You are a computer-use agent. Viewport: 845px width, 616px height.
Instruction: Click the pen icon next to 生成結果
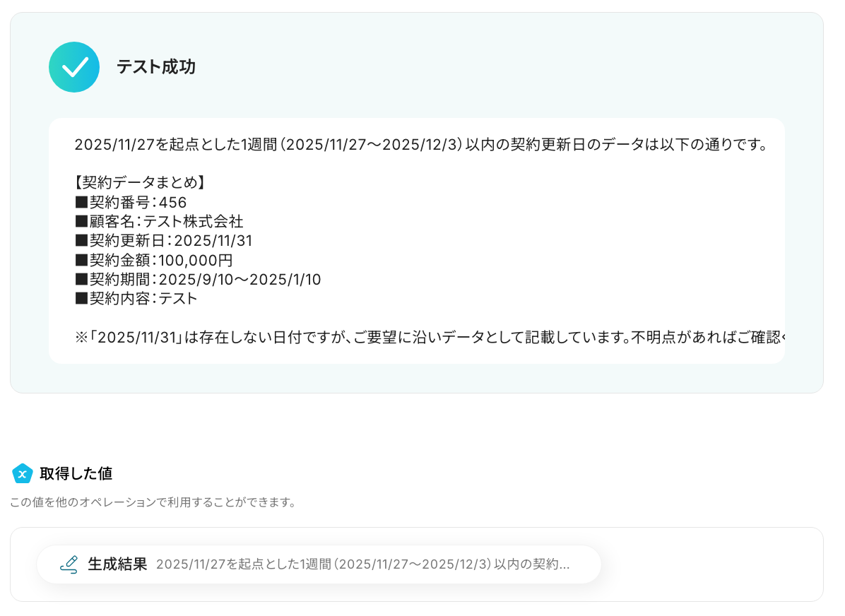click(x=69, y=564)
